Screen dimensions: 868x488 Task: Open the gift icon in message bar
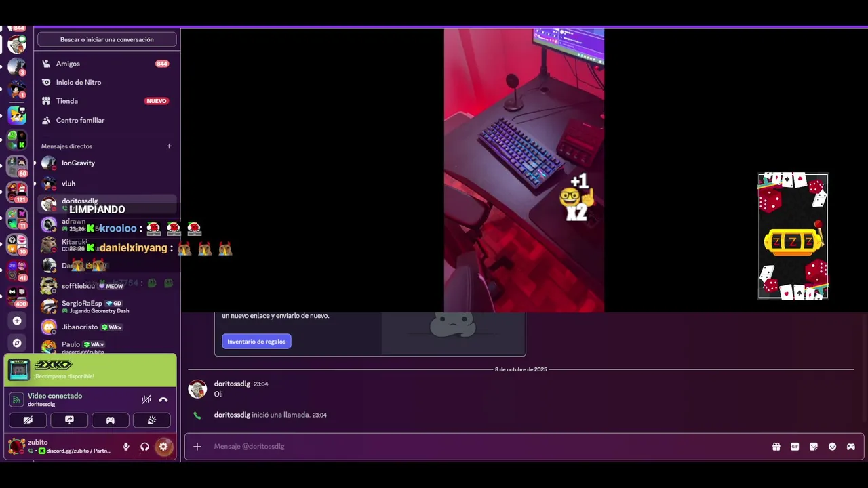click(776, 447)
